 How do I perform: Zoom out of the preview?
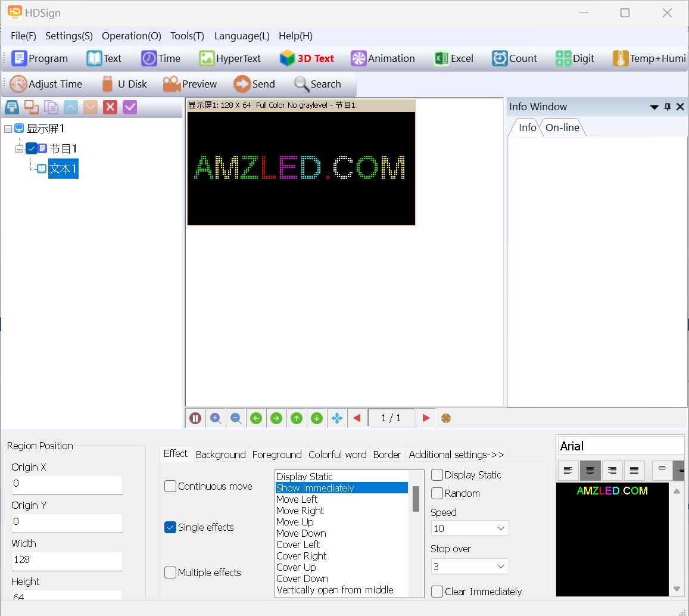(x=236, y=418)
